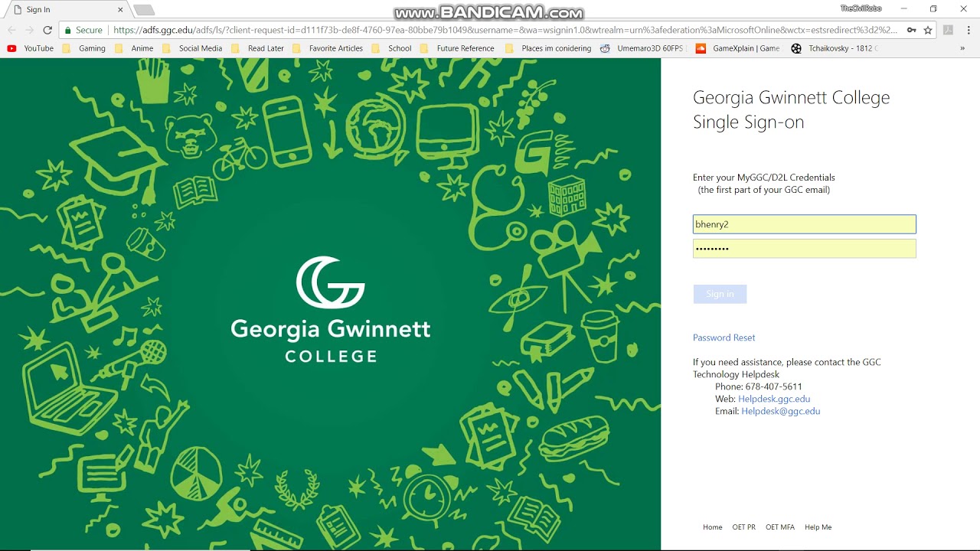Open the Anime bookmarks folder

(134, 48)
